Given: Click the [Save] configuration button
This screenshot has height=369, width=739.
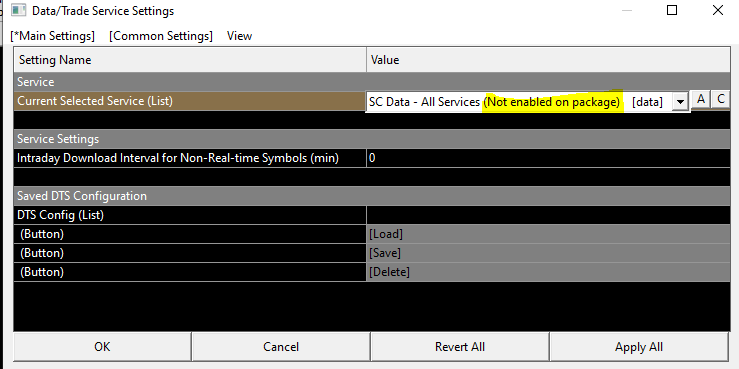Looking at the screenshot, I should click(x=548, y=253).
